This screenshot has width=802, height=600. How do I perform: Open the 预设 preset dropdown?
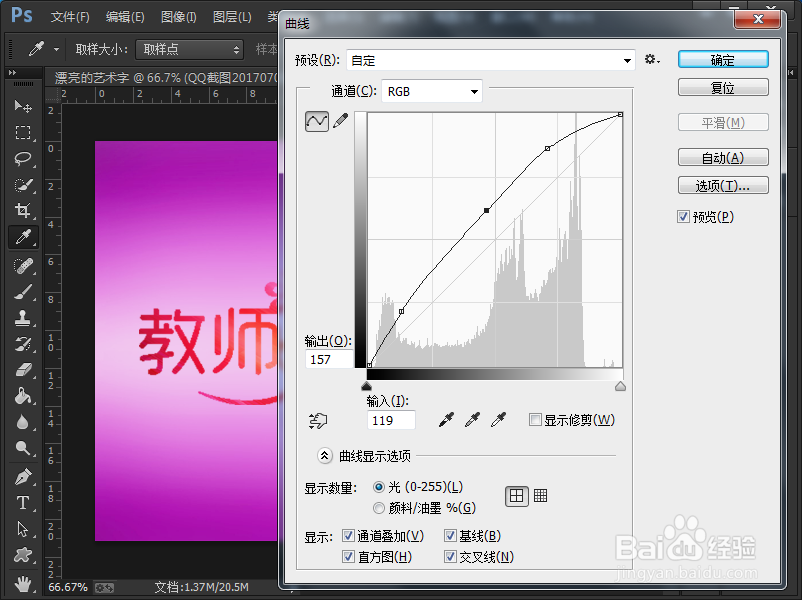(491, 60)
